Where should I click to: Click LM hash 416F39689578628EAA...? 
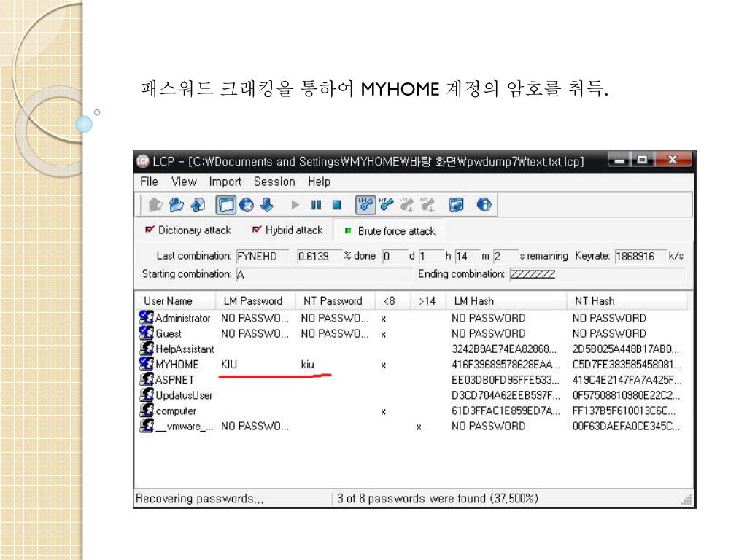point(506,365)
